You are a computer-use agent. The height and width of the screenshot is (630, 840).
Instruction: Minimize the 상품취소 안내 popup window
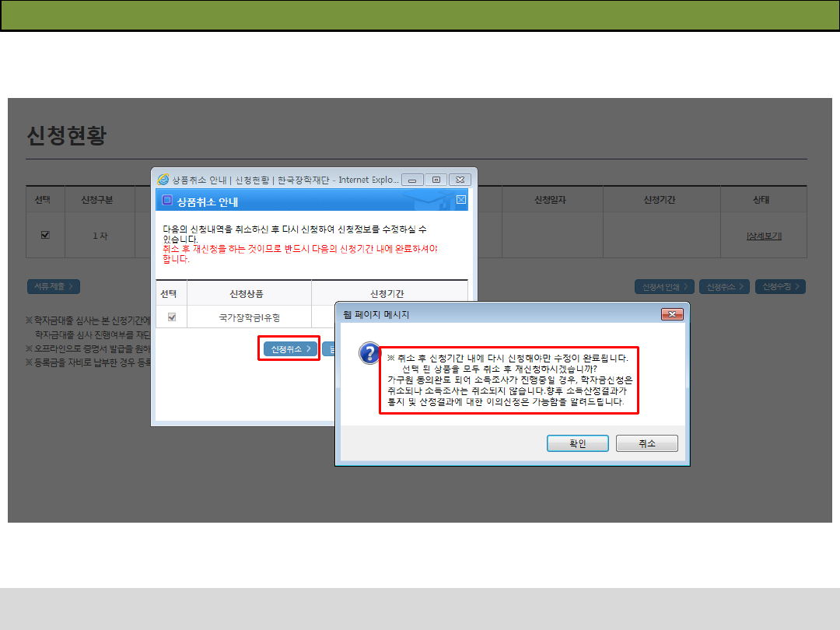coord(412,180)
